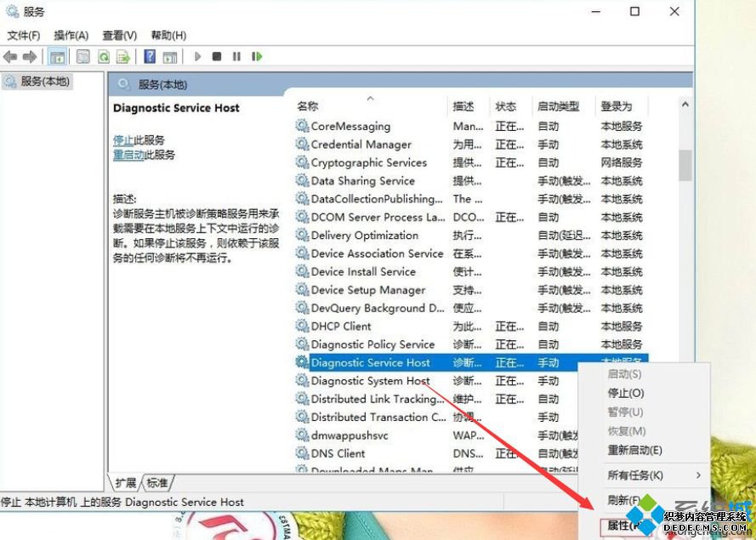Click gear icon beside Cryptographic Services
This screenshot has height=540, width=756.
[x=302, y=162]
